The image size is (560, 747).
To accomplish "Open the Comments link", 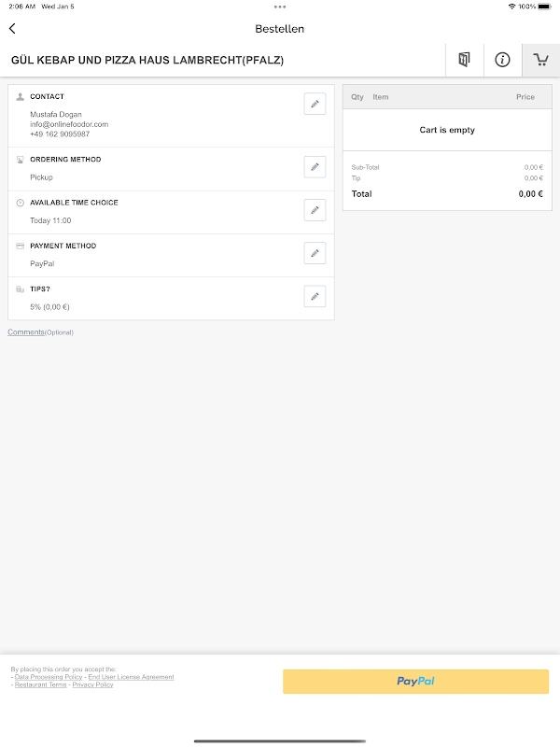I will click(26, 332).
